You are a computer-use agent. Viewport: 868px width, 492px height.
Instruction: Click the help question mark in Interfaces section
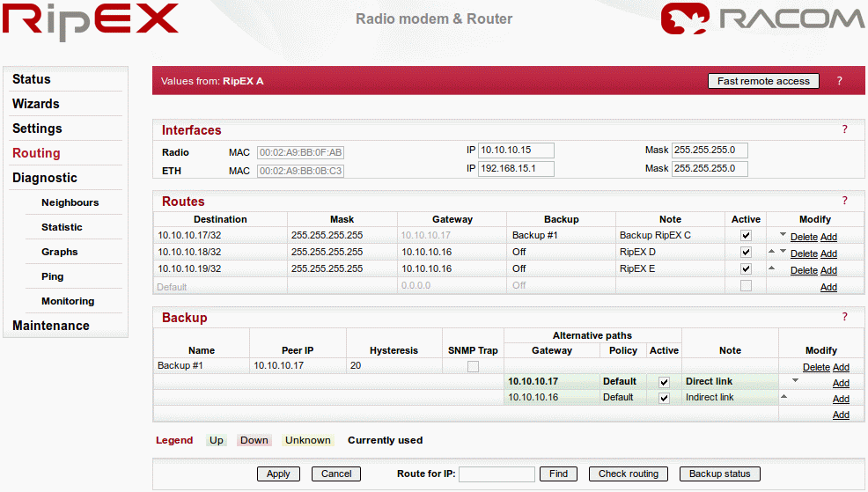(844, 129)
